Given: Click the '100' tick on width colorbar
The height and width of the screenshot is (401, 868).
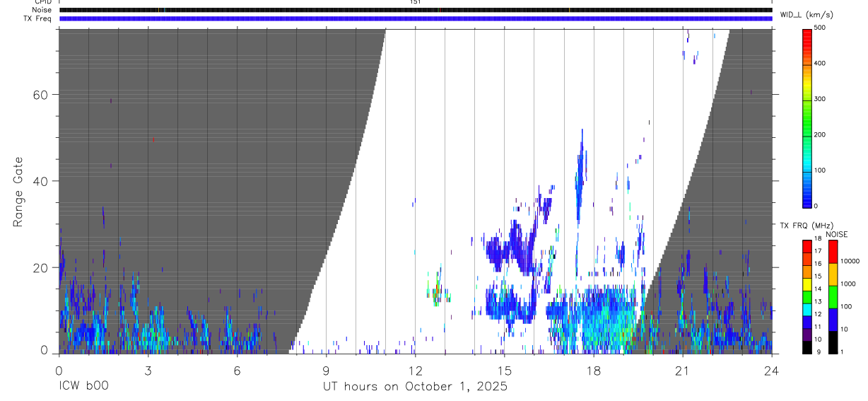Looking at the screenshot, I should point(821,170).
